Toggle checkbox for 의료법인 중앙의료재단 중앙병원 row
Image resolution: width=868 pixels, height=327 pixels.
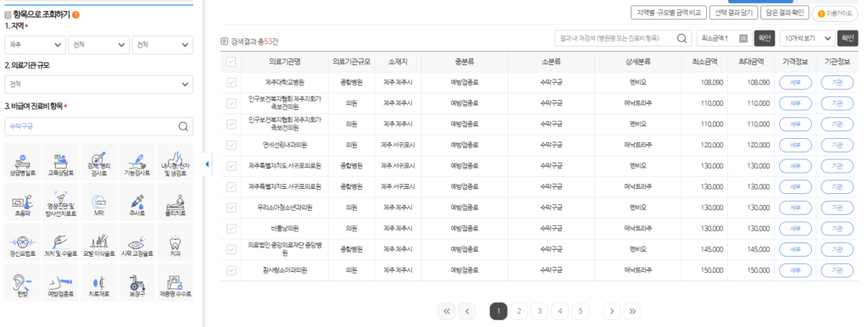(x=231, y=250)
